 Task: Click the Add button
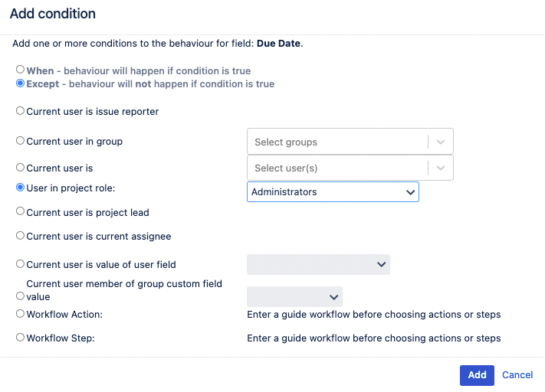pos(477,375)
